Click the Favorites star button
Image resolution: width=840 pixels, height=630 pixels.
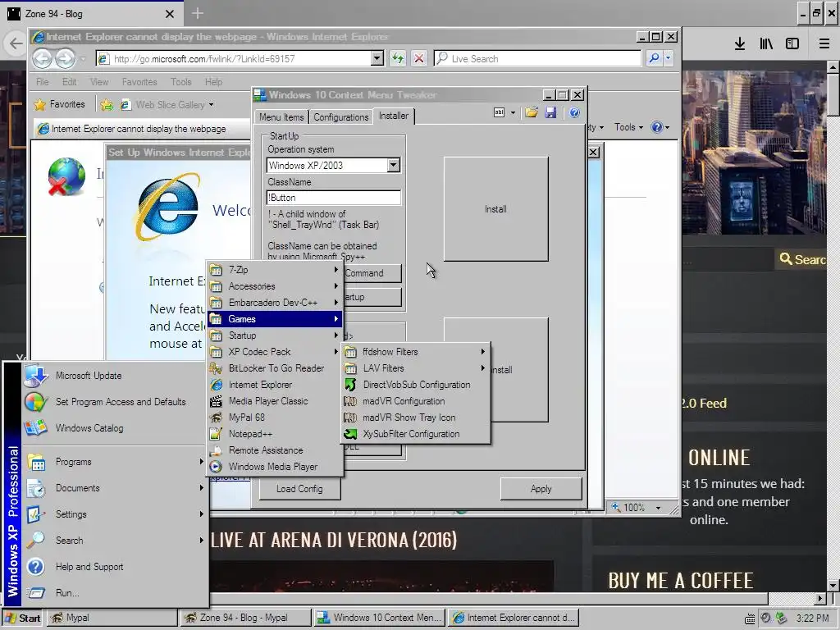coord(59,104)
